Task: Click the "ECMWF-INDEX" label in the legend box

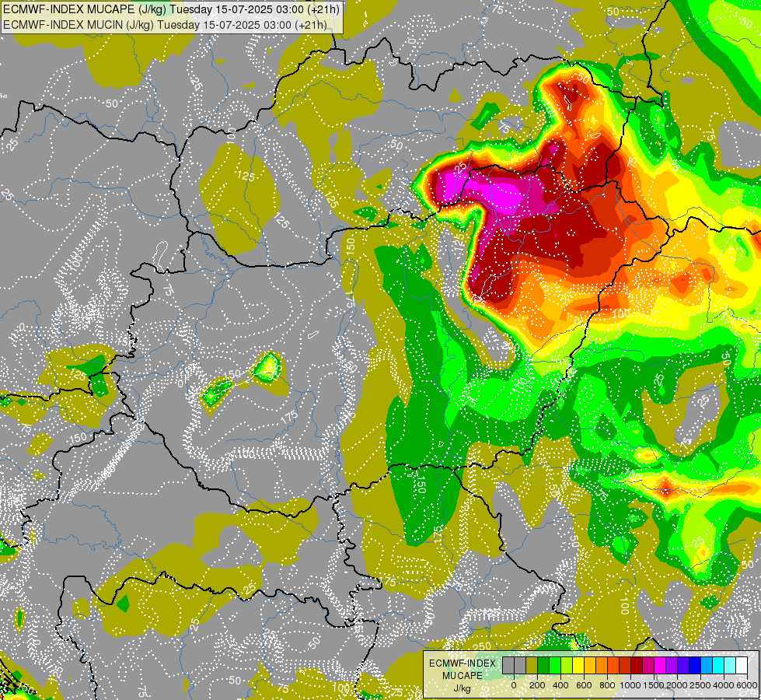Action: [x=463, y=663]
